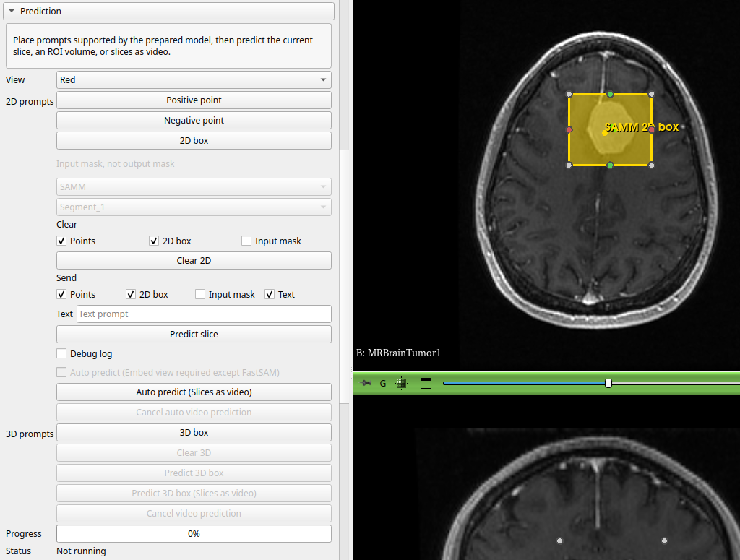Click the panel vertical scrollbar
This screenshot has width=740, height=560.
[344, 276]
